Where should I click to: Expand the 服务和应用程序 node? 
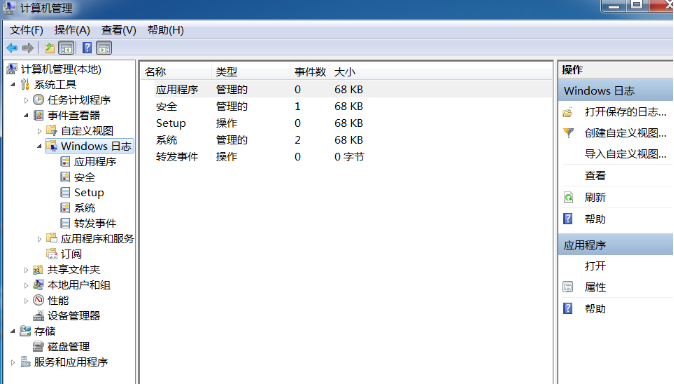tap(13, 362)
